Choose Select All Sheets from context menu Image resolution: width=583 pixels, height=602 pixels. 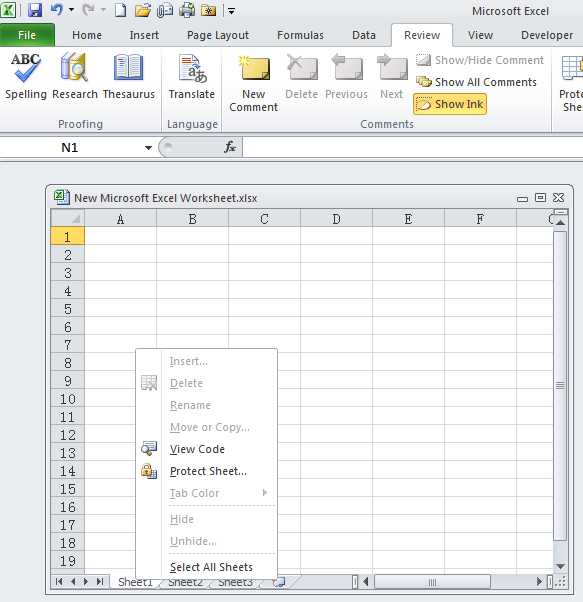206,567
